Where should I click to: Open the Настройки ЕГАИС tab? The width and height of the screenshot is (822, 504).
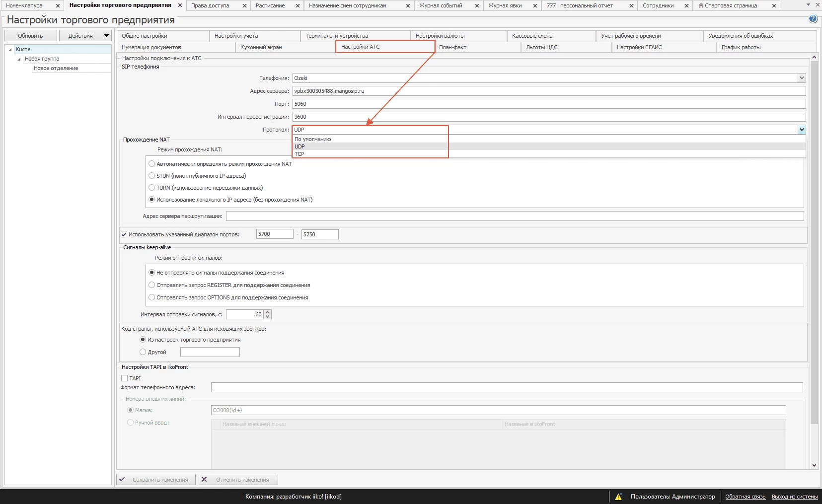(639, 47)
